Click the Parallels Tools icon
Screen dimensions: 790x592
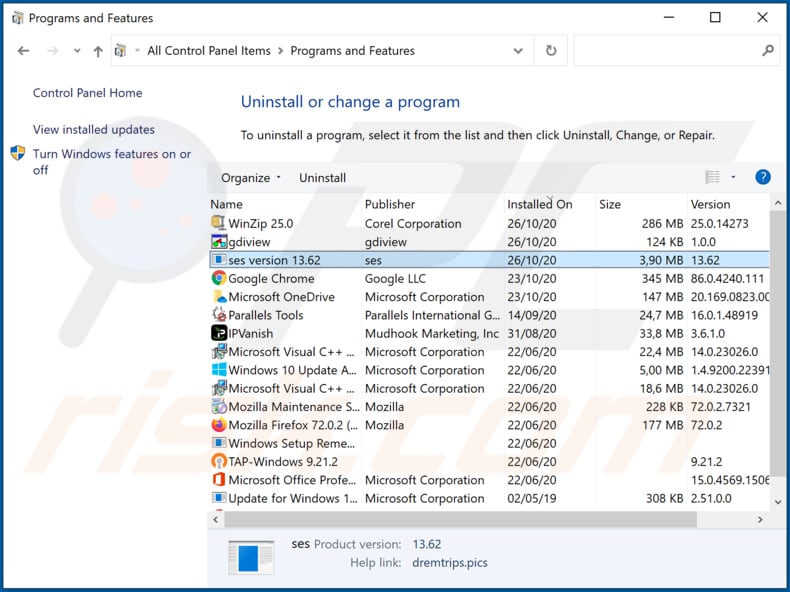coord(219,315)
